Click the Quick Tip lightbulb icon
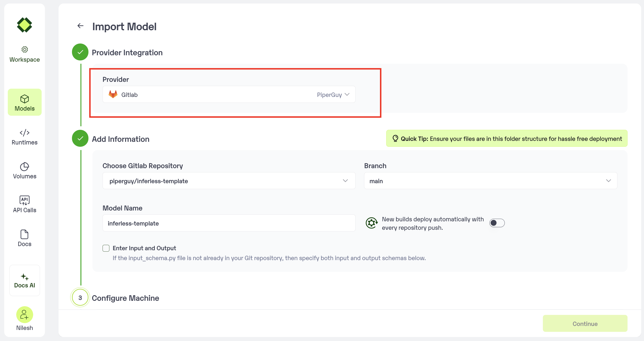Screen dimensions: 644x341 pyautogui.click(x=395, y=138)
